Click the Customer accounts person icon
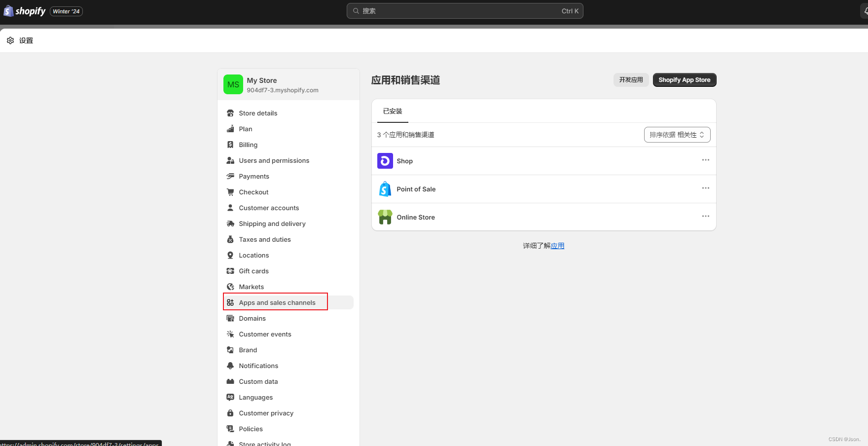 pos(230,208)
